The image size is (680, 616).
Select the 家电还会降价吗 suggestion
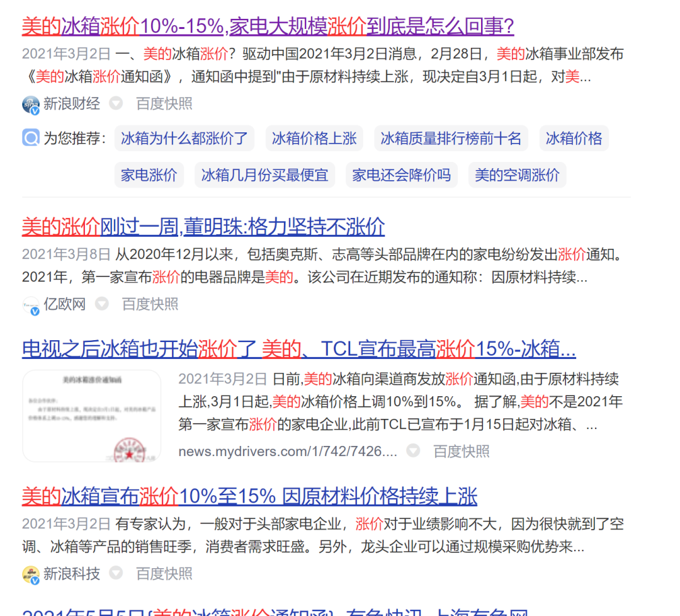pos(402,175)
